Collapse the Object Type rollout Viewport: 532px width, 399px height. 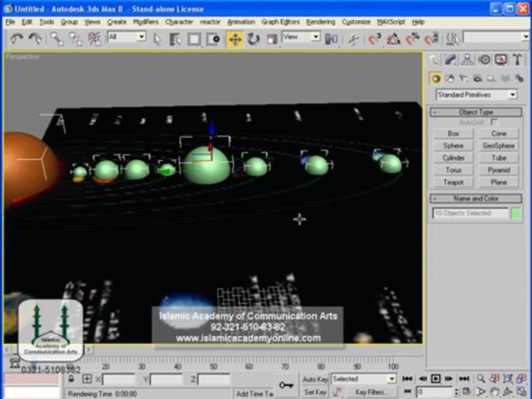[475, 112]
